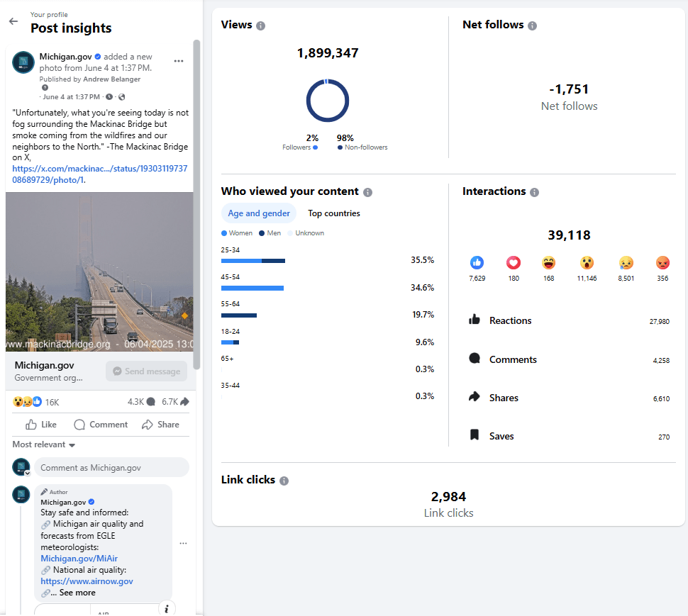Click the back arrow to leave Post insights
Image resolution: width=688 pixels, height=616 pixels.
[13, 21]
